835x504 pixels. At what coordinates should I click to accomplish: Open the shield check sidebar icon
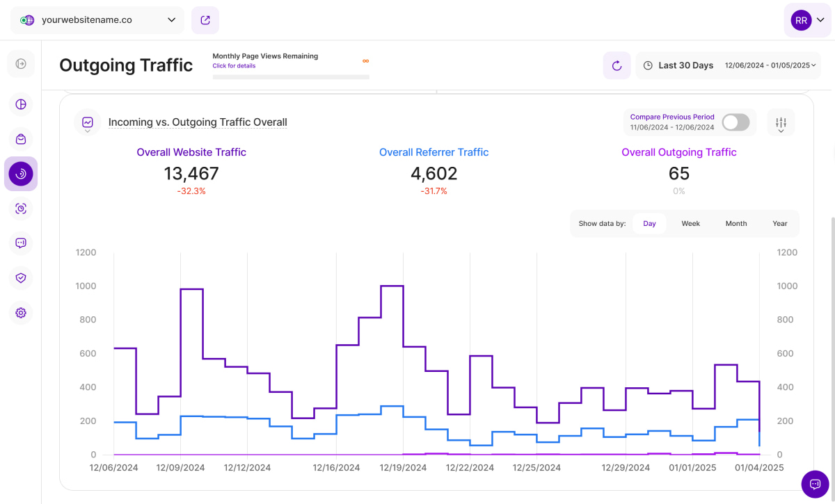tap(21, 278)
